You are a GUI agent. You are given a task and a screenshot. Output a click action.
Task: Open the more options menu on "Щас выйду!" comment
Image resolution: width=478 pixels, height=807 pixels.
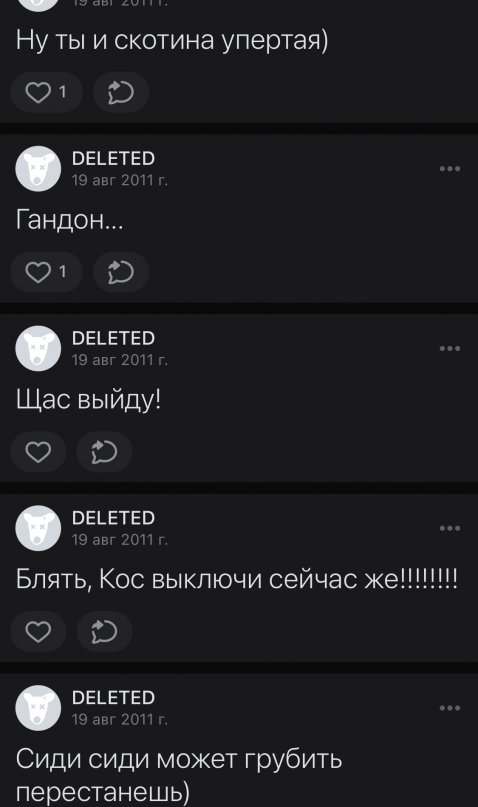(x=450, y=348)
